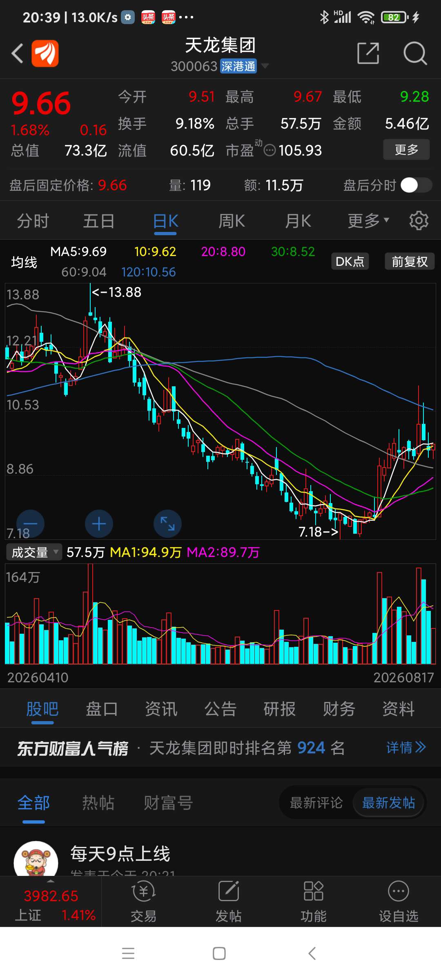
Task: Select the 日K chart tab
Action: 165,221
